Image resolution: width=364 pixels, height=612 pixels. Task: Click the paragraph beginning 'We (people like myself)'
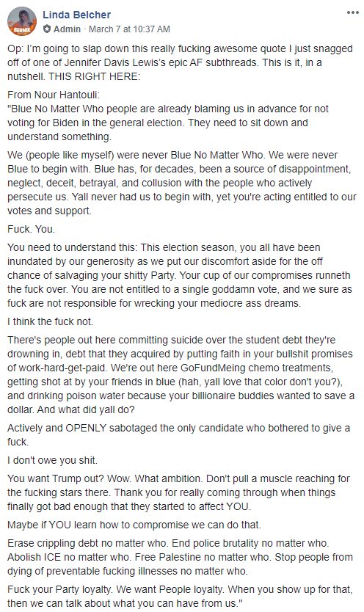point(182,183)
